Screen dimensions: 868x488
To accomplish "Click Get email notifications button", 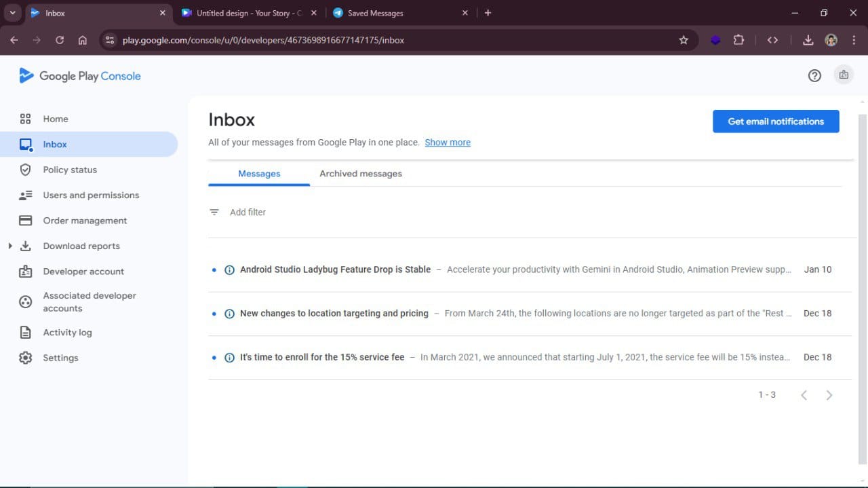I will point(776,121).
